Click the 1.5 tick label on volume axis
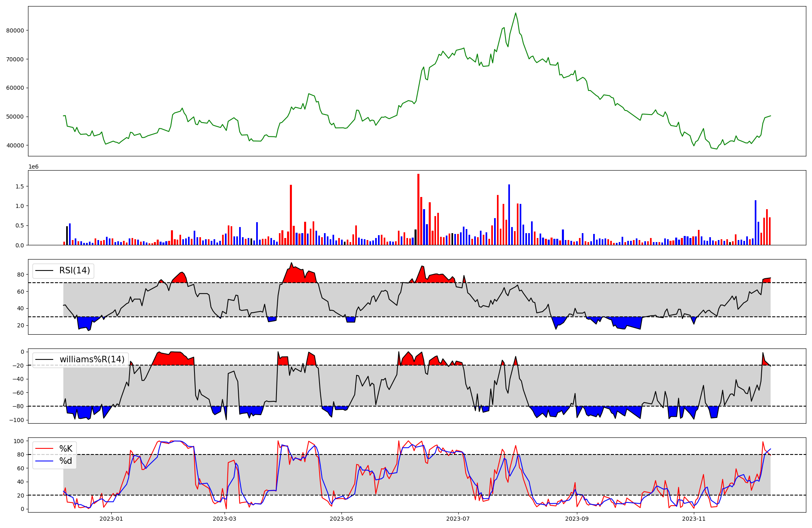812x528 pixels. [x=20, y=186]
